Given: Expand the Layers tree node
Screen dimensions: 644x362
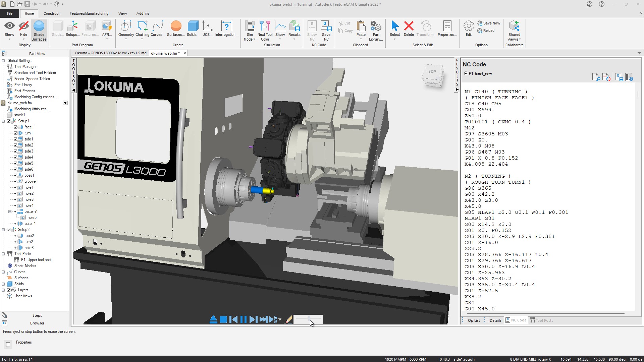Looking at the screenshot, I should coord(3,290).
